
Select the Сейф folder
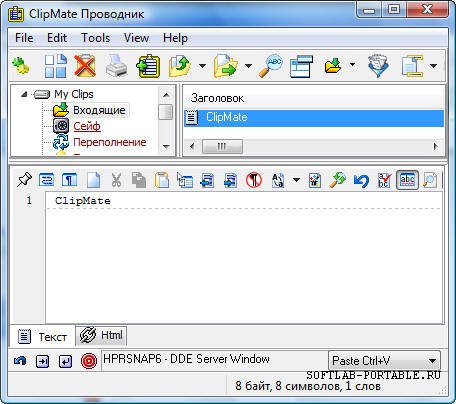87,126
